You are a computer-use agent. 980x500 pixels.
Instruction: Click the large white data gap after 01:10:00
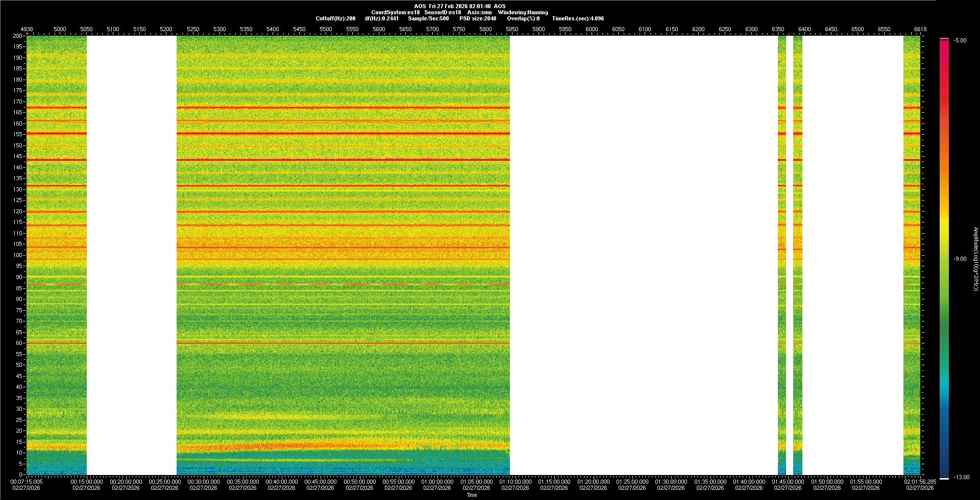point(643,255)
